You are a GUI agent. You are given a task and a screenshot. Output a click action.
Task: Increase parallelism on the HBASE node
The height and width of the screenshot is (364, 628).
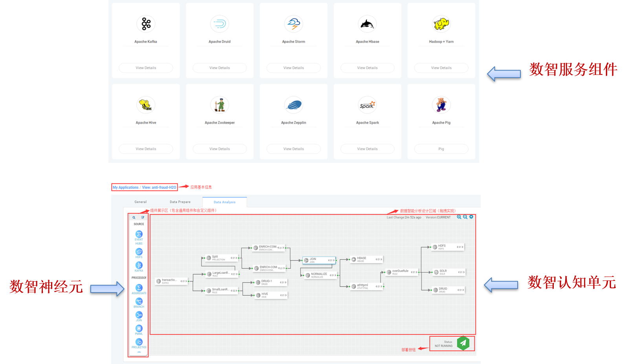pos(381,259)
